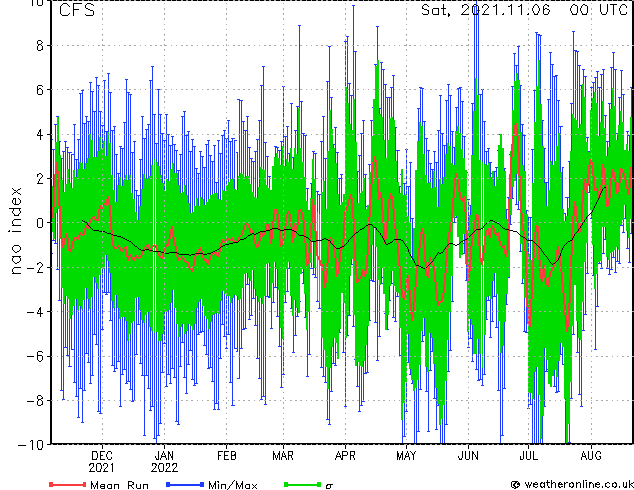Click the 'Mean Run' legend text
The width and height of the screenshot is (634, 490).
click(x=120, y=485)
